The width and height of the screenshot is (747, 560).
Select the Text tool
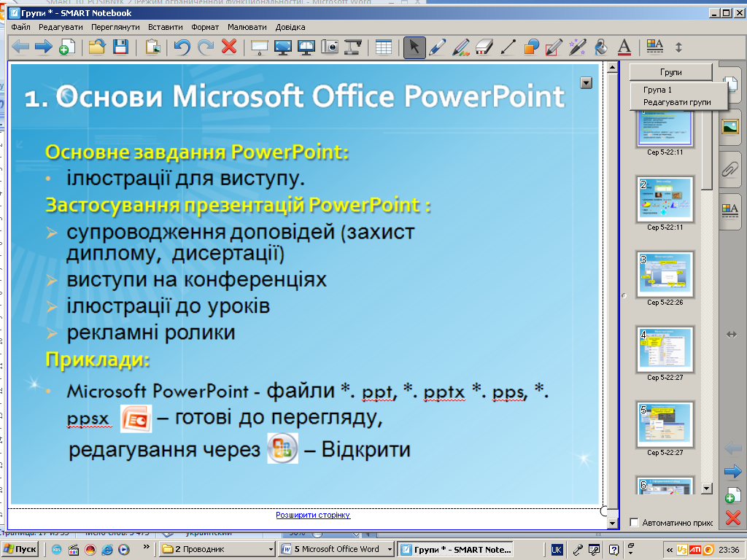coord(624,47)
